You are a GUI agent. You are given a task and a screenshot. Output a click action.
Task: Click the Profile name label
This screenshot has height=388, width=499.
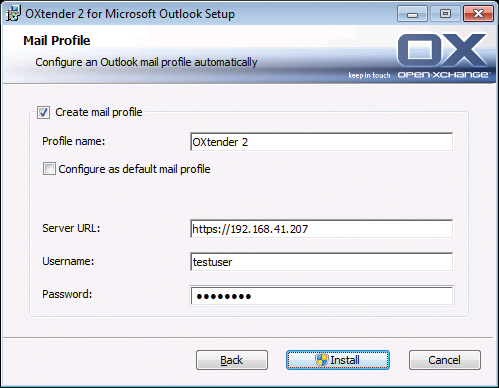pos(73,141)
